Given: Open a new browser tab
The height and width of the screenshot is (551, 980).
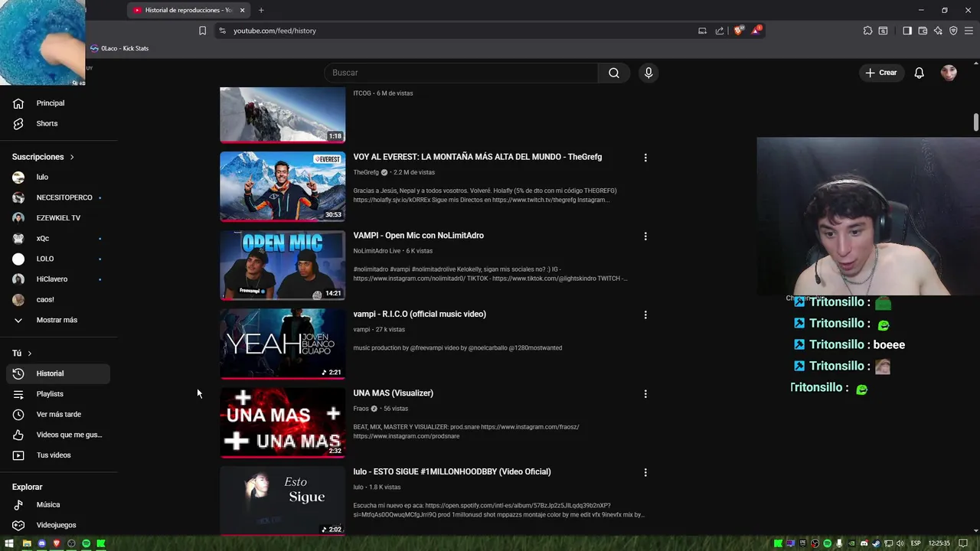Looking at the screenshot, I should [261, 10].
